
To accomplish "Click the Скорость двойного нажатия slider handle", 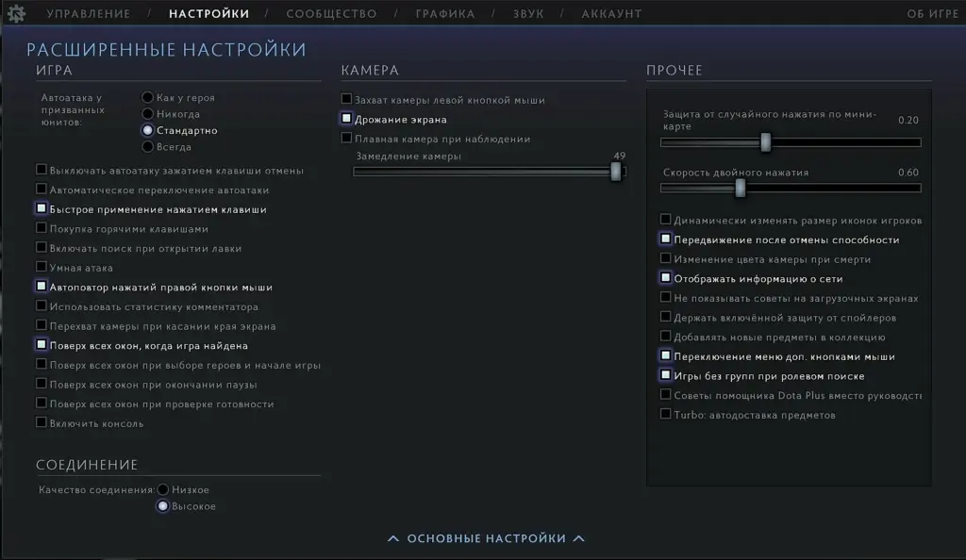I will [741, 189].
